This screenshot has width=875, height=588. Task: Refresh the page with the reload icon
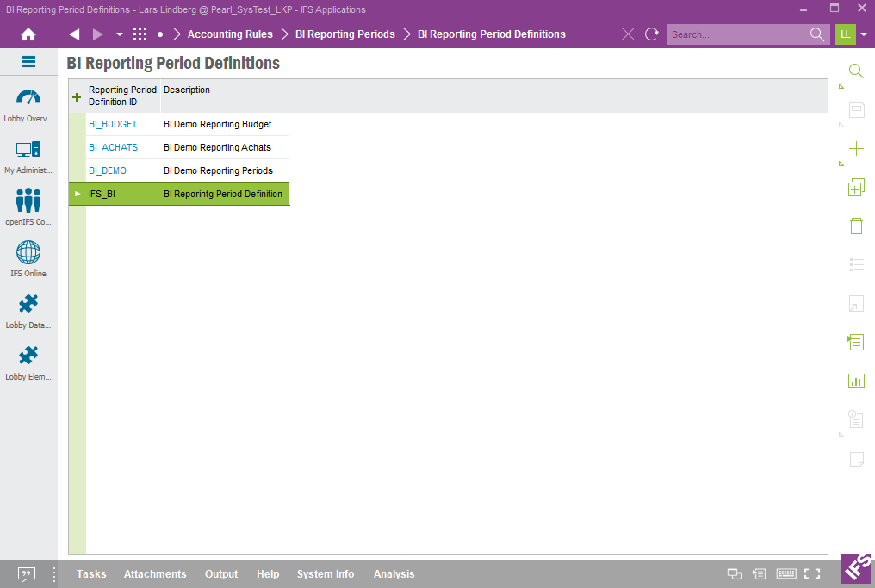[651, 34]
